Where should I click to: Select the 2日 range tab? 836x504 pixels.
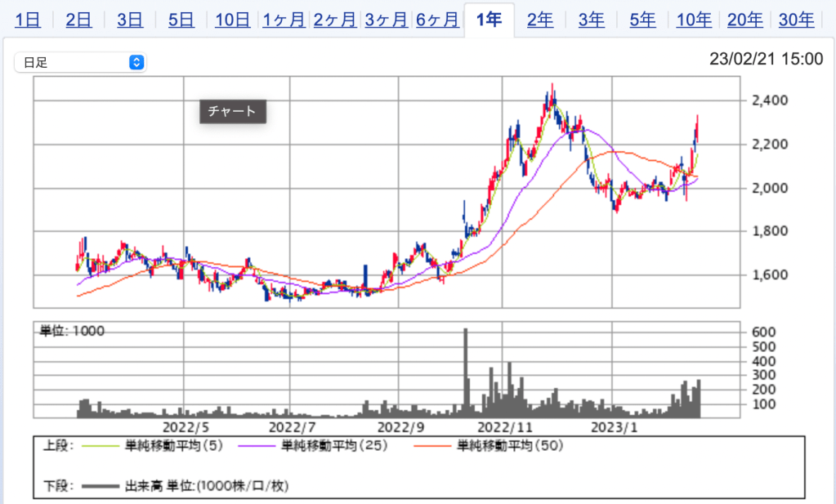coord(78,20)
